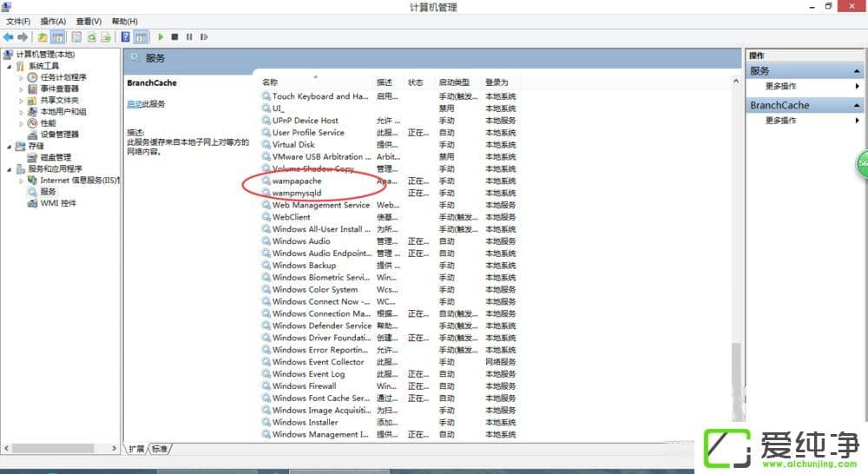Open the 操作(A) menu
This screenshot has height=474, width=868.
(53, 21)
